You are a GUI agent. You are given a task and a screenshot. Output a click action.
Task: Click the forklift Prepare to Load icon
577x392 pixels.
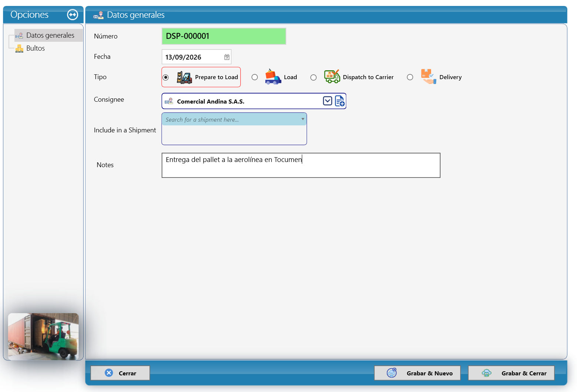pos(184,77)
